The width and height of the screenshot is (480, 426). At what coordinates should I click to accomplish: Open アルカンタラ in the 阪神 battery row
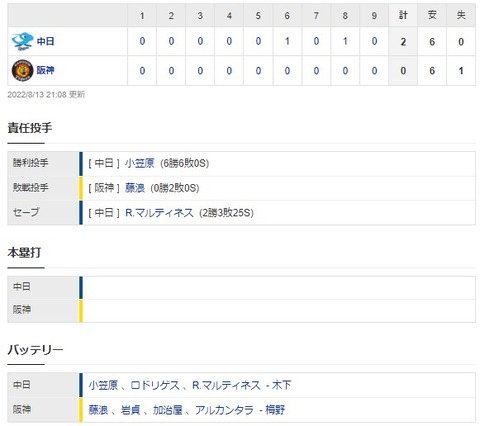(224, 410)
